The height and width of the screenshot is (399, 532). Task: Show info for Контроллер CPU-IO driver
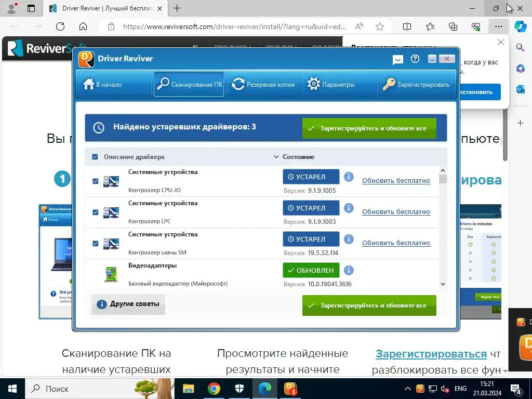(349, 177)
